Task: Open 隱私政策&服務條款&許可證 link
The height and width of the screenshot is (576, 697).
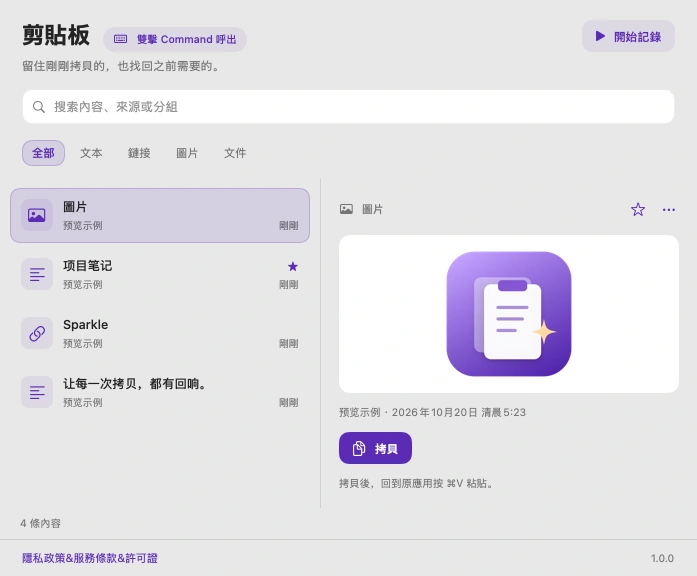Action: coord(90,558)
